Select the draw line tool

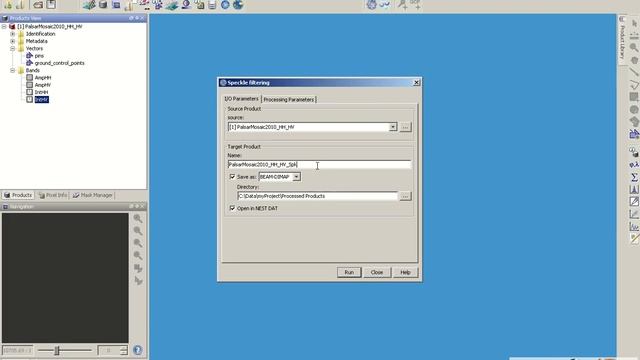click(x=634, y=72)
